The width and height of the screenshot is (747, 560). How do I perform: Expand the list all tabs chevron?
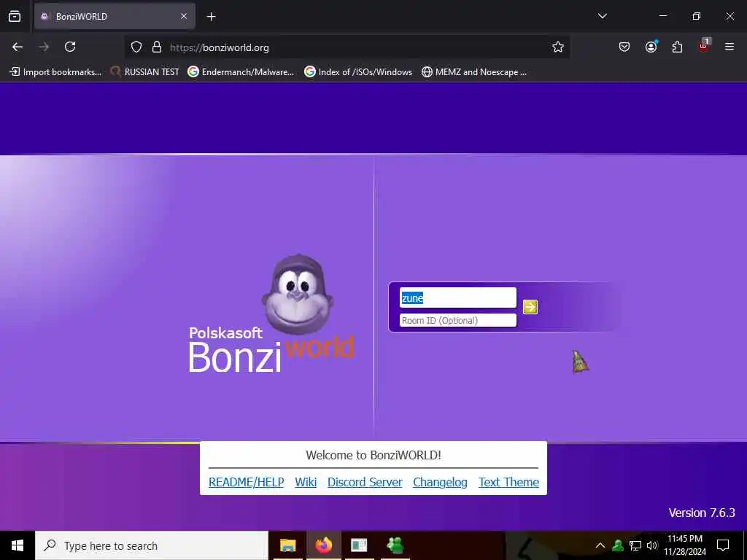pos(603,16)
